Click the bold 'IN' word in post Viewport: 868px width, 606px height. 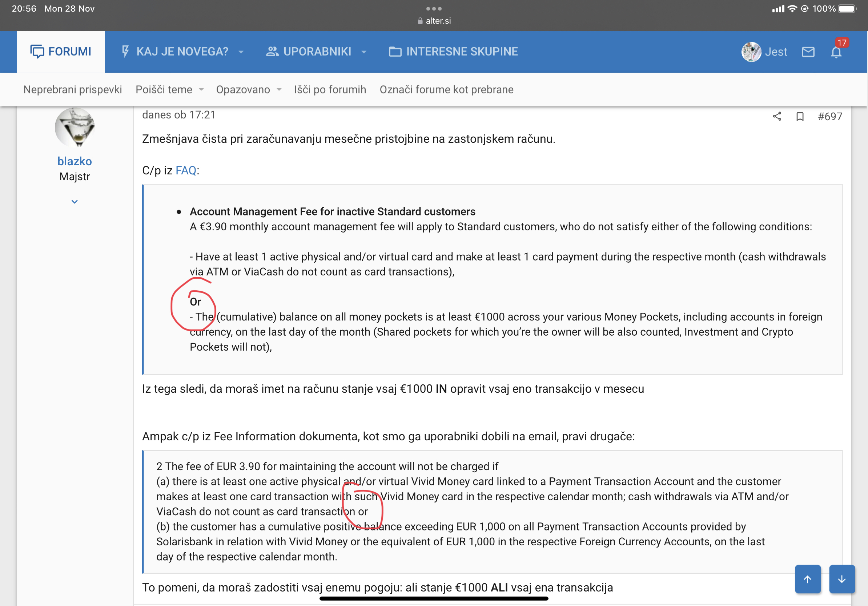tap(441, 389)
